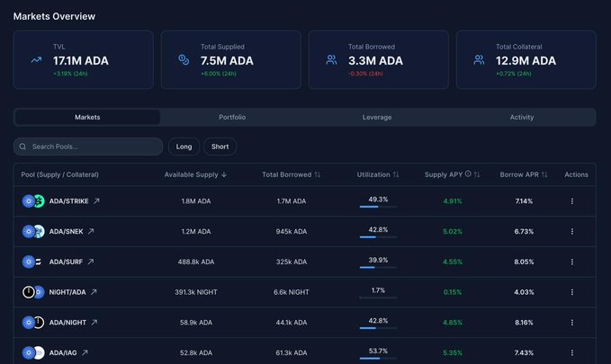Open the ADA/SURF pool external link arrow
Viewport: 611px width, 364px height.
click(90, 262)
